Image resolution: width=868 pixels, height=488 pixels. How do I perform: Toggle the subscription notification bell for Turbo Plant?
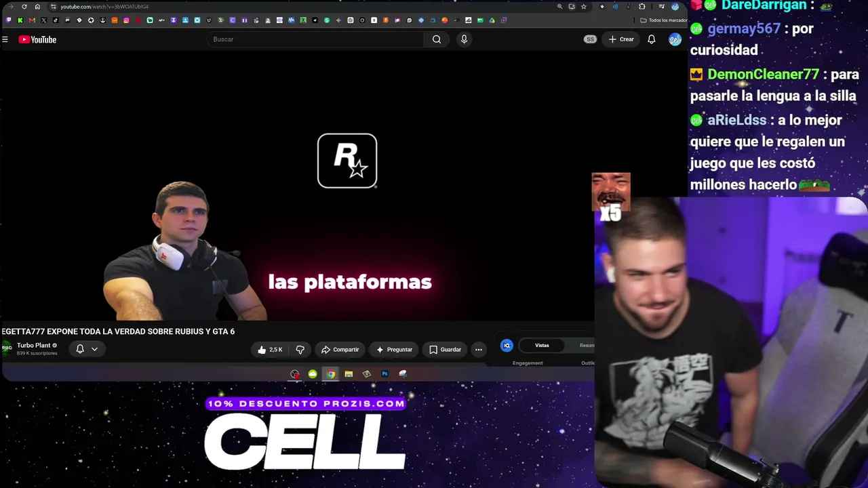click(x=80, y=349)
